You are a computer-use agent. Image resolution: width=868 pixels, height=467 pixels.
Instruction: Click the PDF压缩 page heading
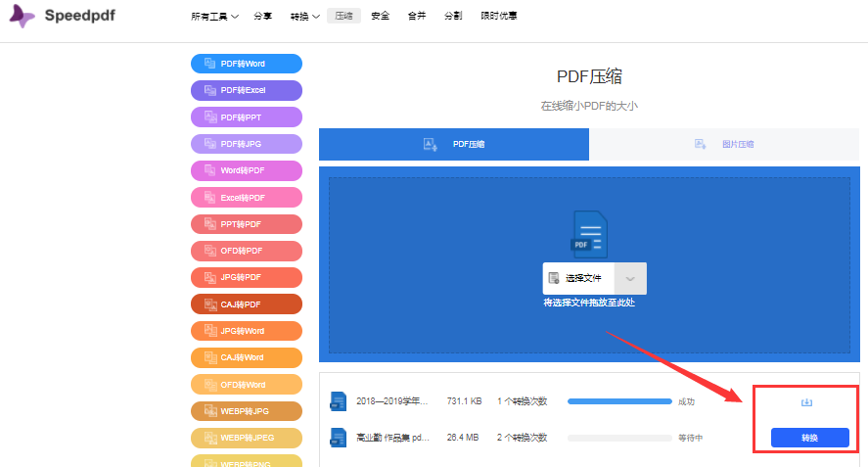[x=589, y=76]
